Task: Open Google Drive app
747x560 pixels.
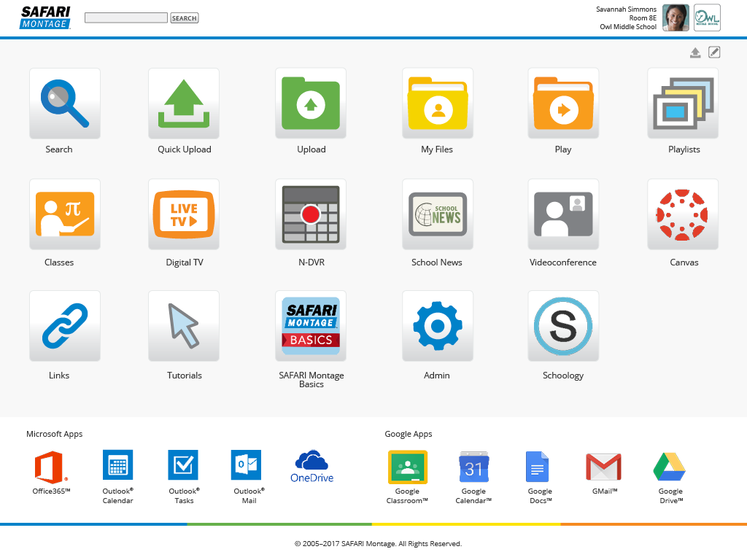Action: click(670, 467)
